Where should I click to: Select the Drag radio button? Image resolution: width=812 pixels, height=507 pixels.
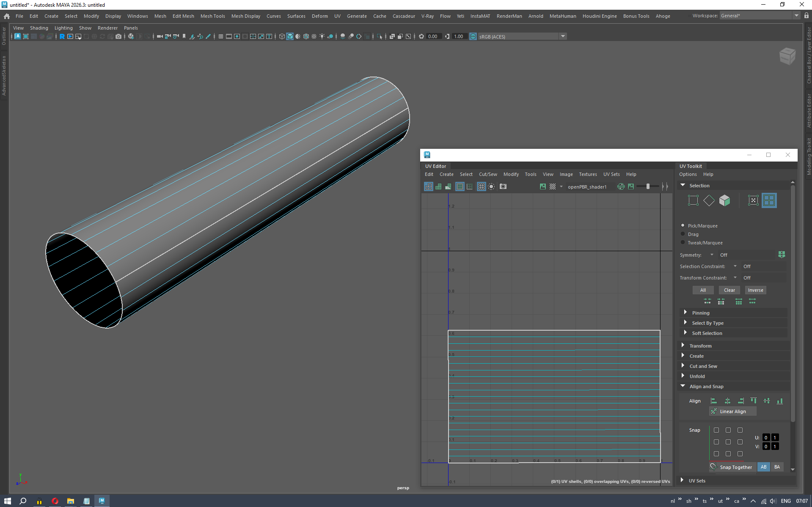tap(683, 234)
